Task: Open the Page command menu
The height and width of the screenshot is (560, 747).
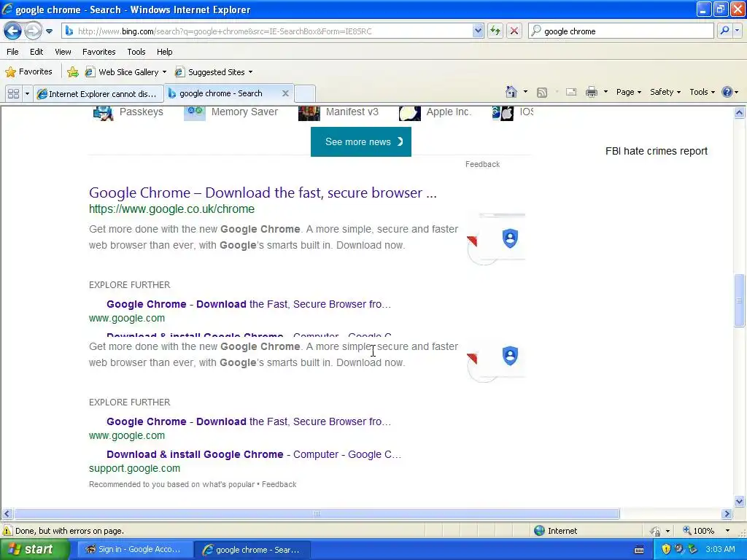Action: tap(628, 92)
